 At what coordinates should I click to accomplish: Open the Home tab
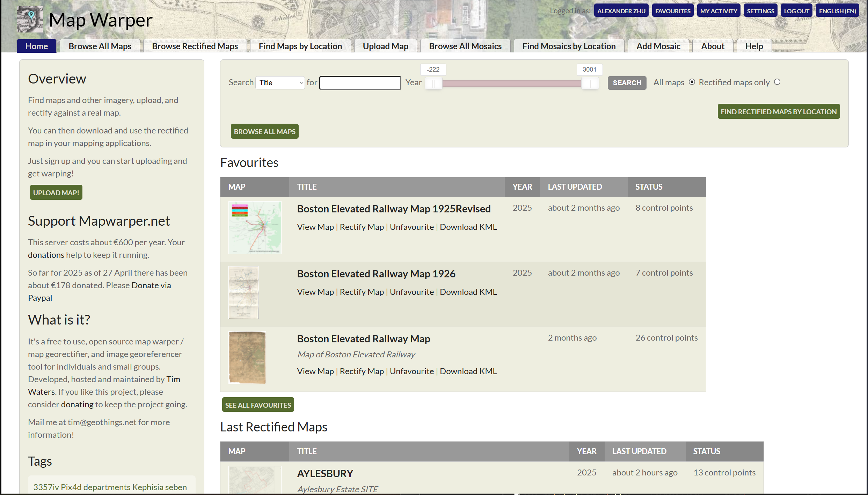click(37, 46)
